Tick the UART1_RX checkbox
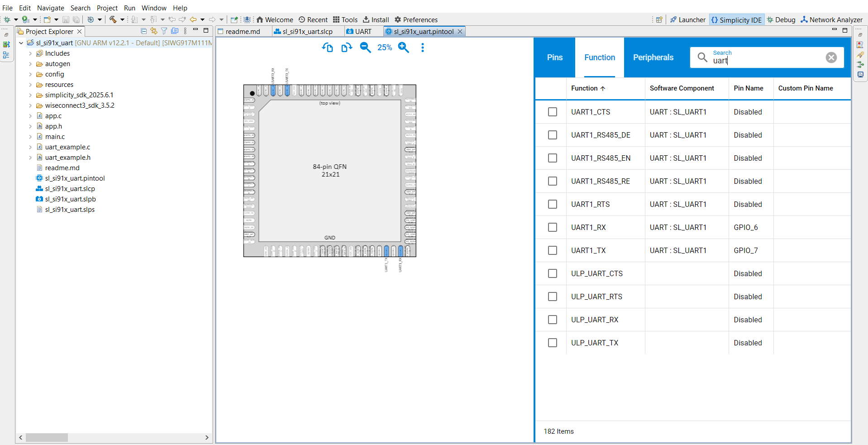The width and height of the screenshot is (868, 445). point(553,227)
